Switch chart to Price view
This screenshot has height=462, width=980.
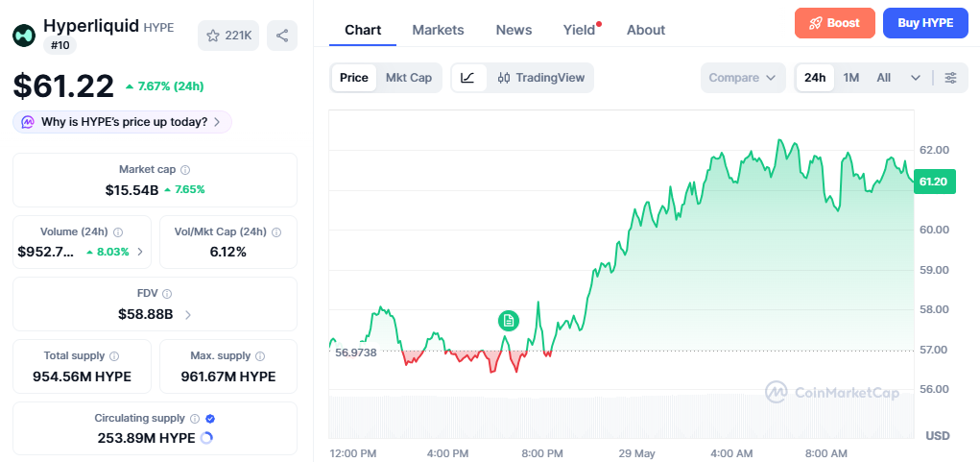[x=354, y=78]
